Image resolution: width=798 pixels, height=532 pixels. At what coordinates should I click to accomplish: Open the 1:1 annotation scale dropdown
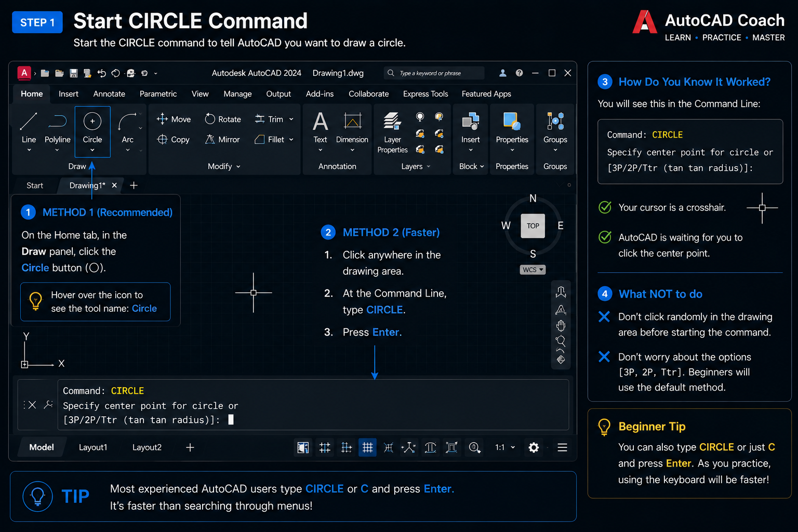click(x=505, y=447)
